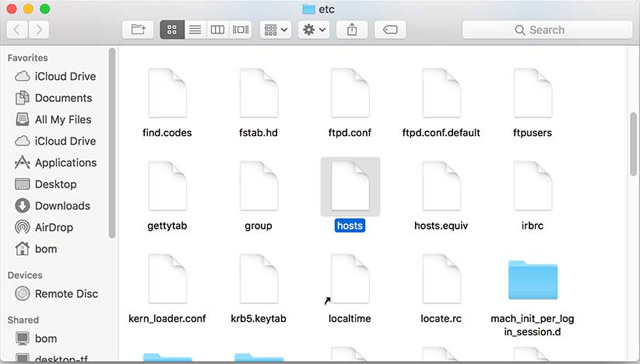The image size is (640, 364).
Task: Click the Edit Tags toolbar button
Action: tap(390, 30)
